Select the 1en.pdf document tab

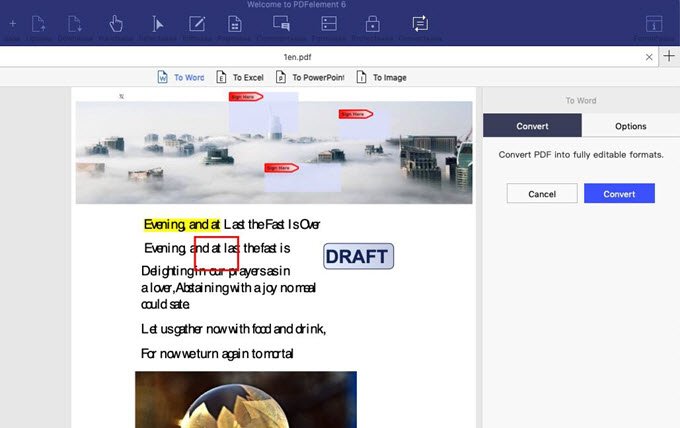(298, 57)
